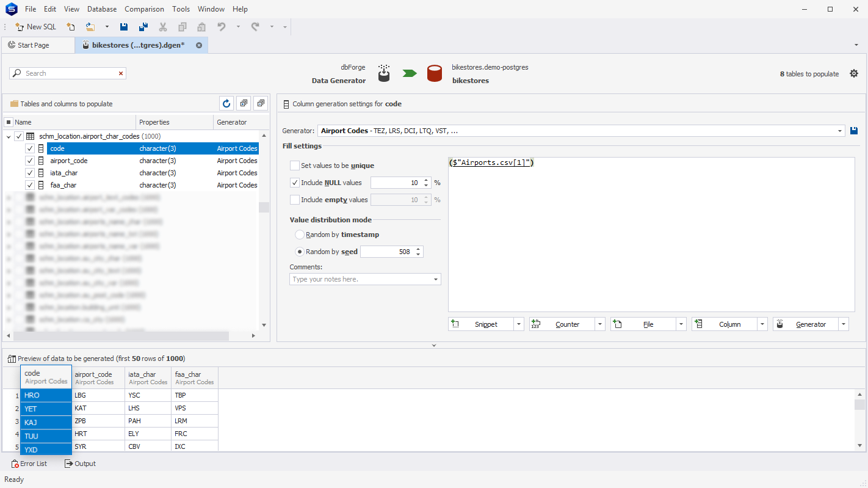Click the Generator button below the editor
Screen dimensions: 868x488
click(806, 324)
